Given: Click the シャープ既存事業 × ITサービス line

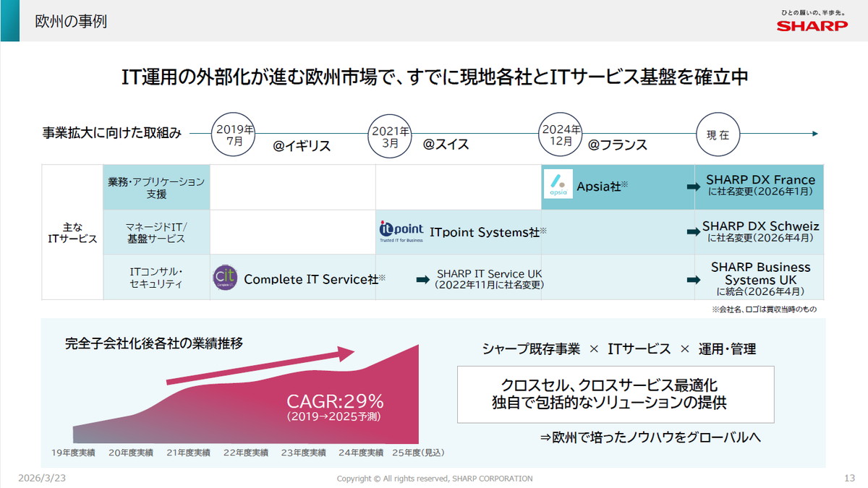Looking at the screenshot, I should tap(619, 349).
